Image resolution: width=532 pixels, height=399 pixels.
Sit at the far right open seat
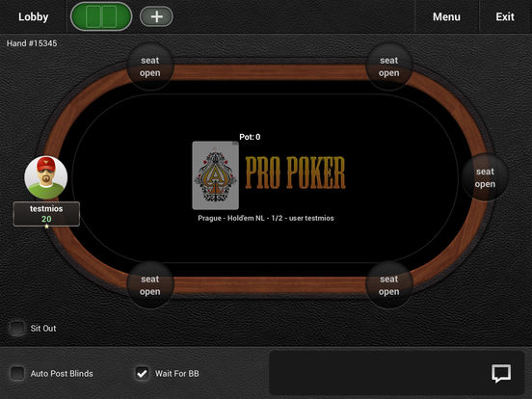click(485, 177)
